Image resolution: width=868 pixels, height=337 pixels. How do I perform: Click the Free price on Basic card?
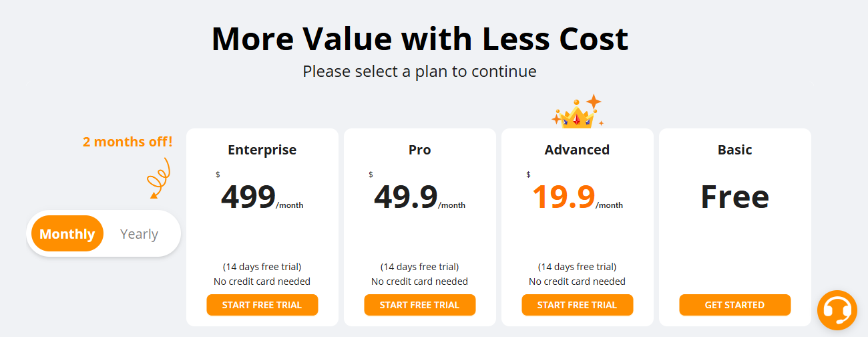point(735,197)
